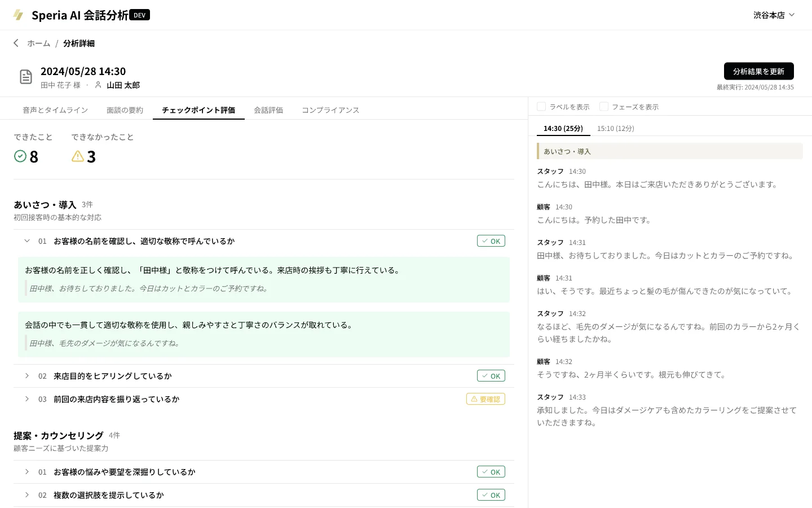Image resolution: width=812 pixels, height=508 pixels.
Task: Click customer message そうですね、2ヶ月半くらいです
Action: tap(632, 375)
